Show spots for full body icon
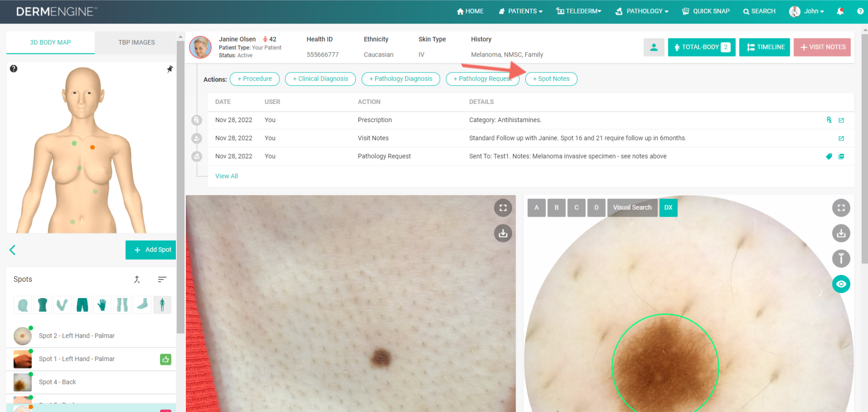The width and height of the screenshot is (868, 412). [x=162, y=305]
